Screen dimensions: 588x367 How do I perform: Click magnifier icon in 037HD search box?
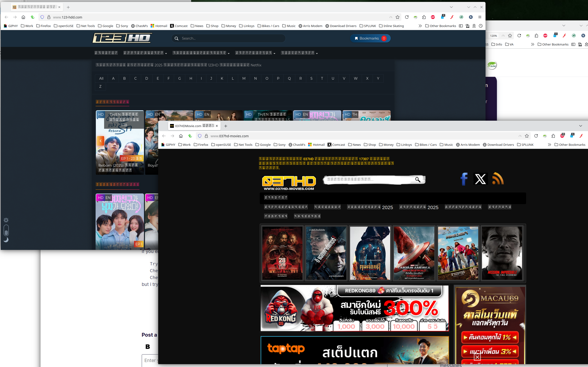click(x=417, y=180)
